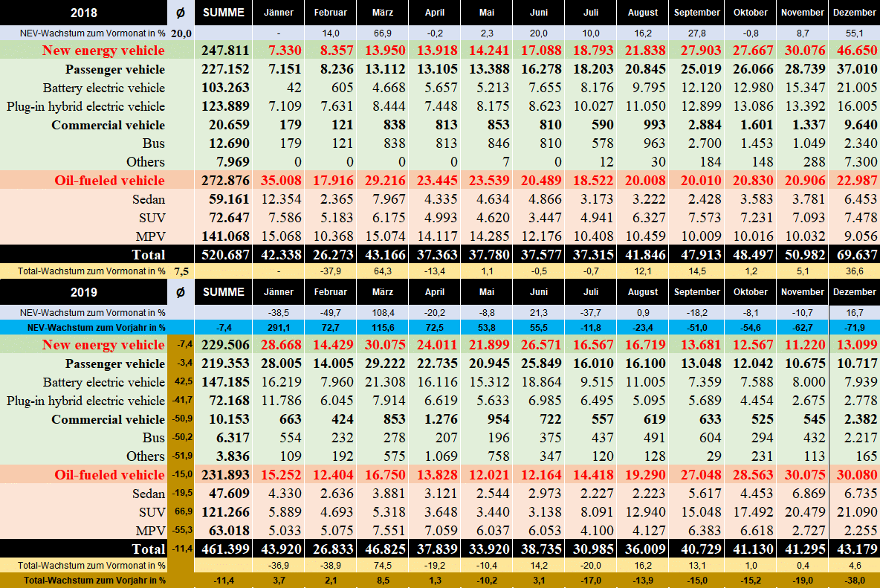880x588 pixels.
Task: Click the 2019 Bus sum 6.317
Action: tap(233, 438)
